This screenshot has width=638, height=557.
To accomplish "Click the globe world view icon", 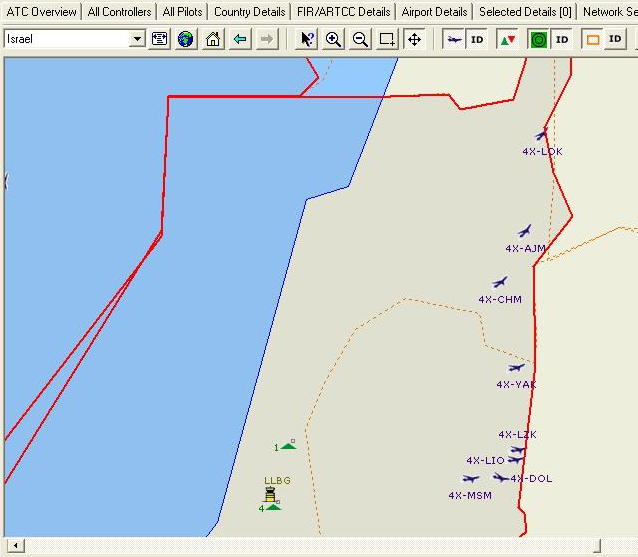I will (x=186, y=39).
